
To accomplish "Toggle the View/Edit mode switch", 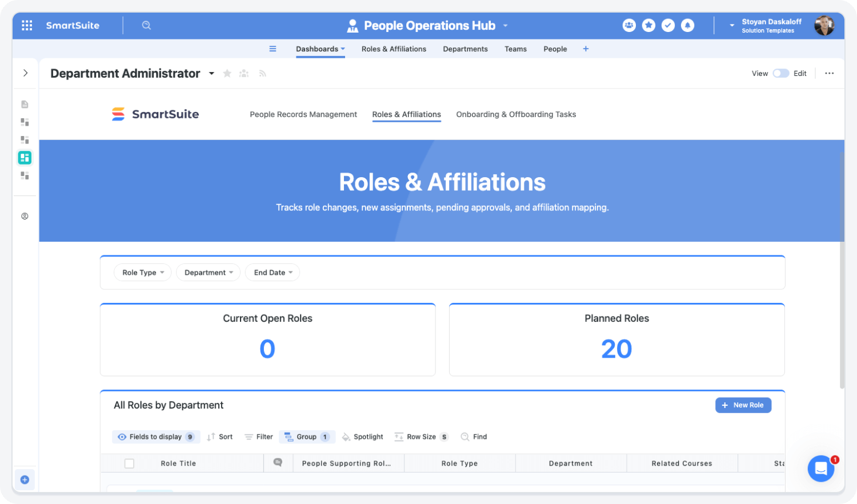I will [781, 73].
